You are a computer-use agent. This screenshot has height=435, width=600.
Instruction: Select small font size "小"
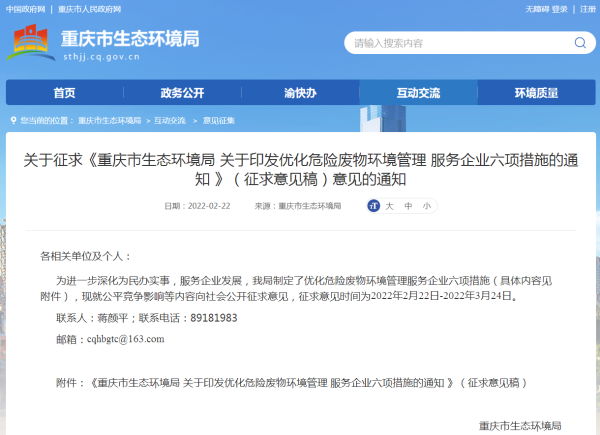click(x=425, y=206)
